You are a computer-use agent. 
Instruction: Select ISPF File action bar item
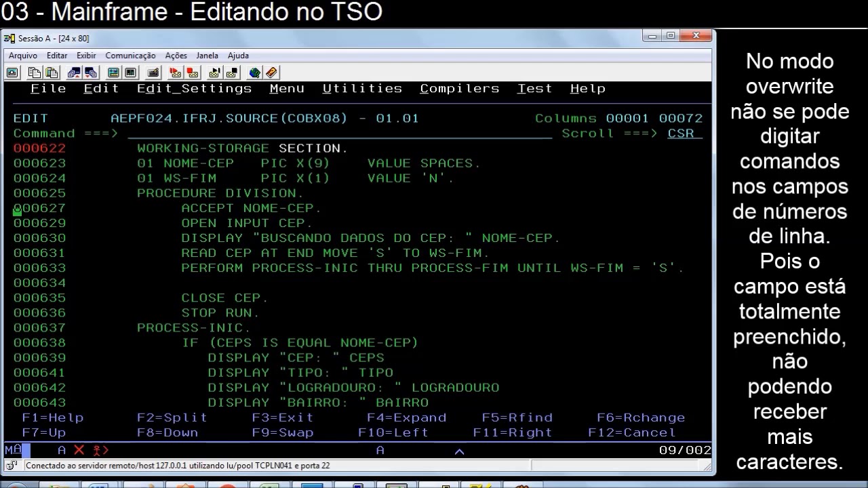click(x=49, y=89)
